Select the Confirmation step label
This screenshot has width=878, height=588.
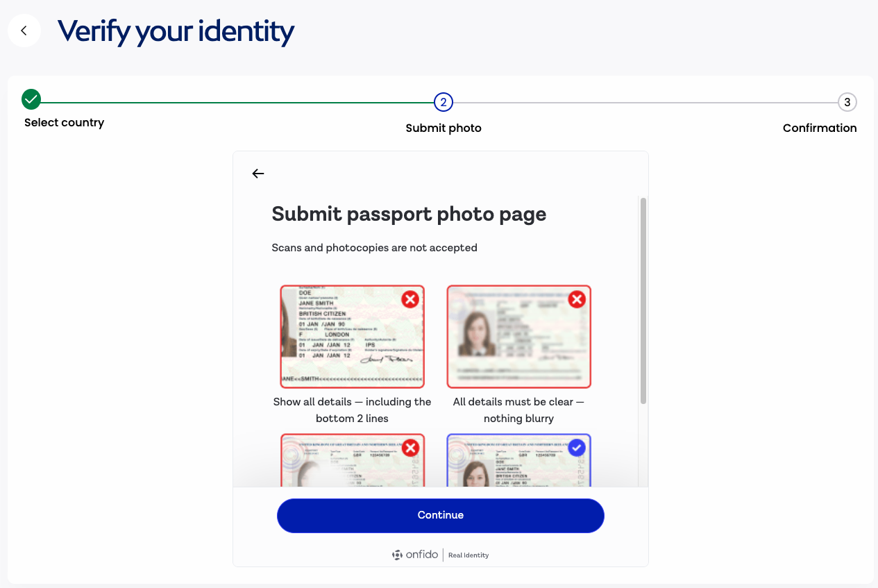click(x=820, y=128)
